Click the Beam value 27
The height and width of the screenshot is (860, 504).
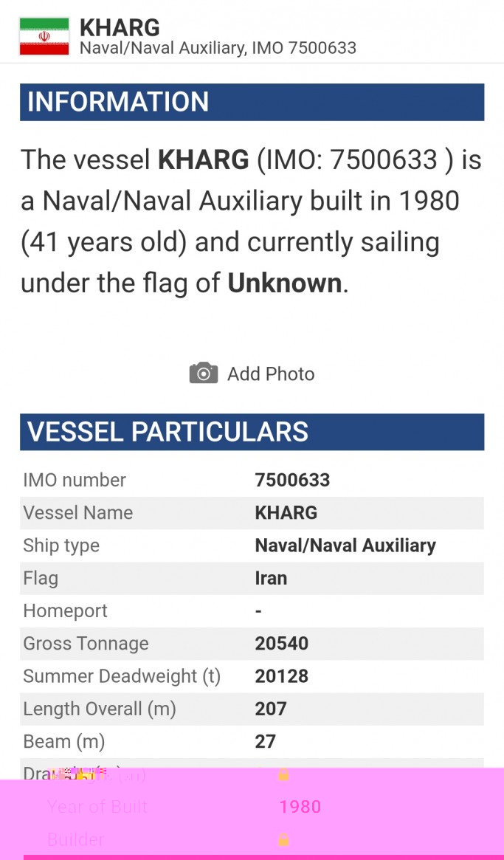pos(265,741)
